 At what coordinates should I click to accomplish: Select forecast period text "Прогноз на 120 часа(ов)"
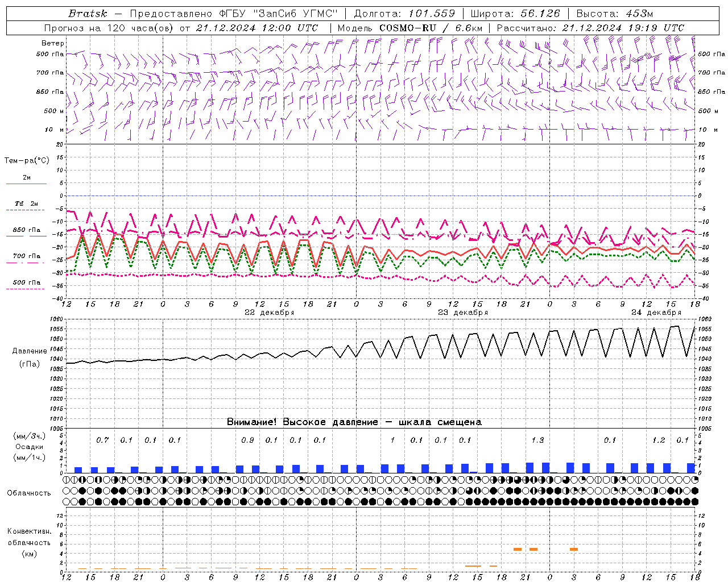(109, 28)
